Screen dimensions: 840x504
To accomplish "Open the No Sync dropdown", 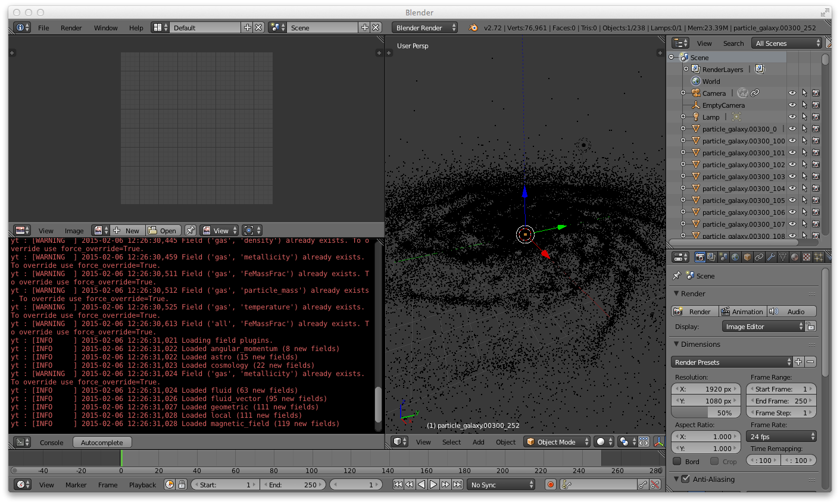I will pos(501,484).
